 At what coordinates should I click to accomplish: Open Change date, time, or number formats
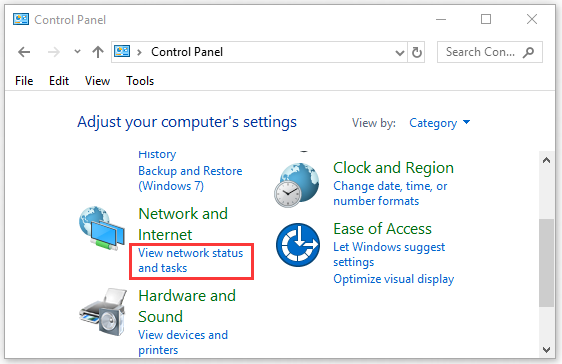click(x=390, y=193)
